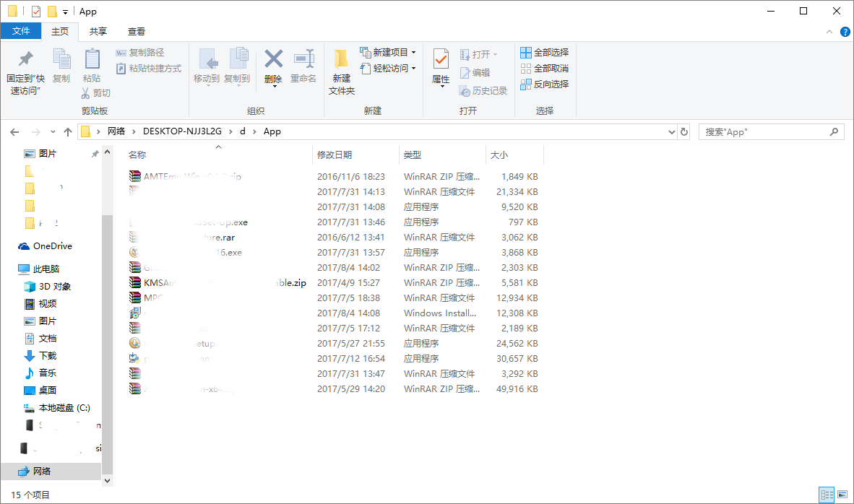854x504 pixels.
Task: Click Copy path (复制路径)
Action: pyautogui.click(x=140, y=52)
